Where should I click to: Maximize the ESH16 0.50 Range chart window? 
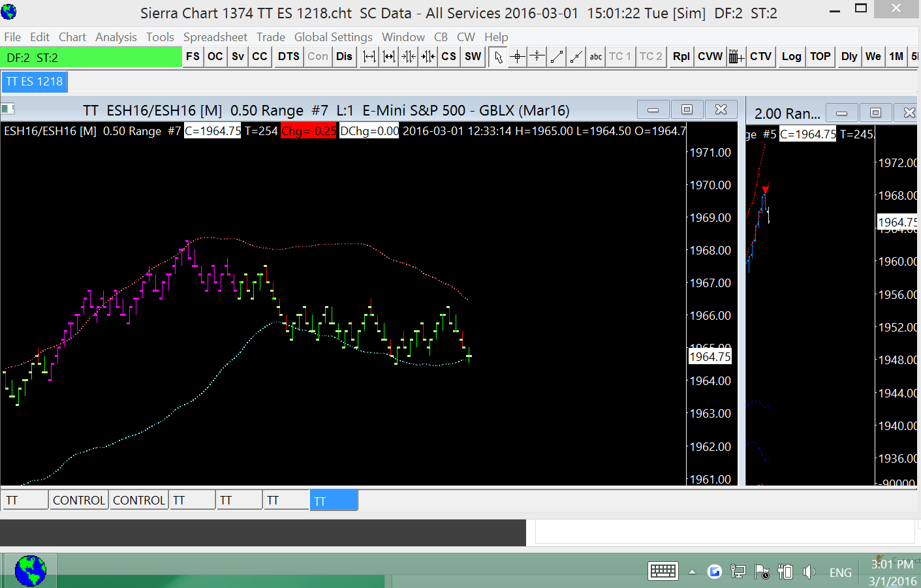(x=687, y=110)
